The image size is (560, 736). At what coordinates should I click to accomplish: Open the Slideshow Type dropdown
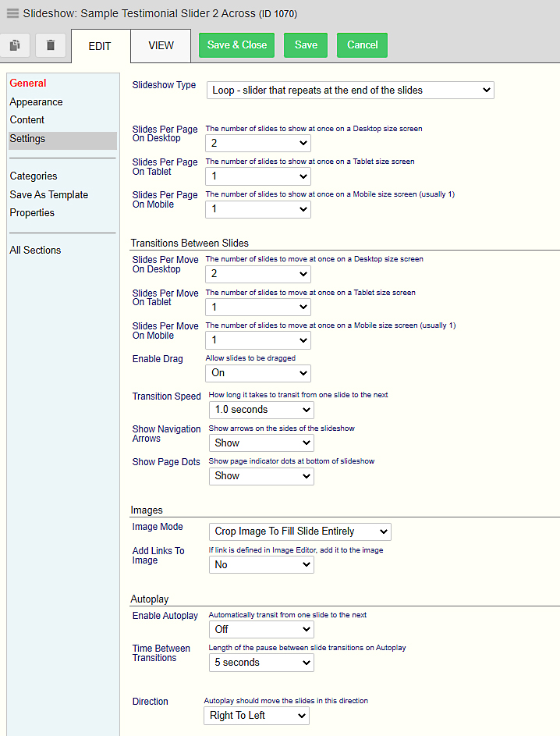pos(350,90)
